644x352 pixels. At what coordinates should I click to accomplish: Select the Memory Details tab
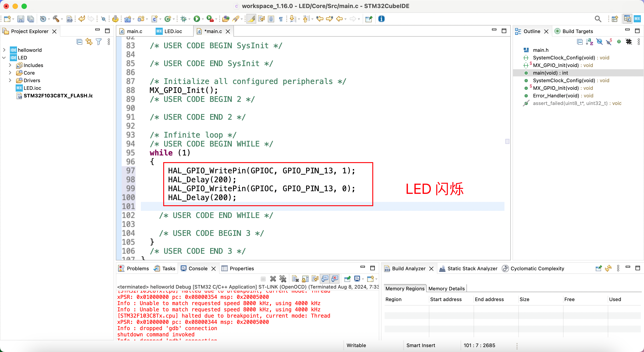point(447,289)
